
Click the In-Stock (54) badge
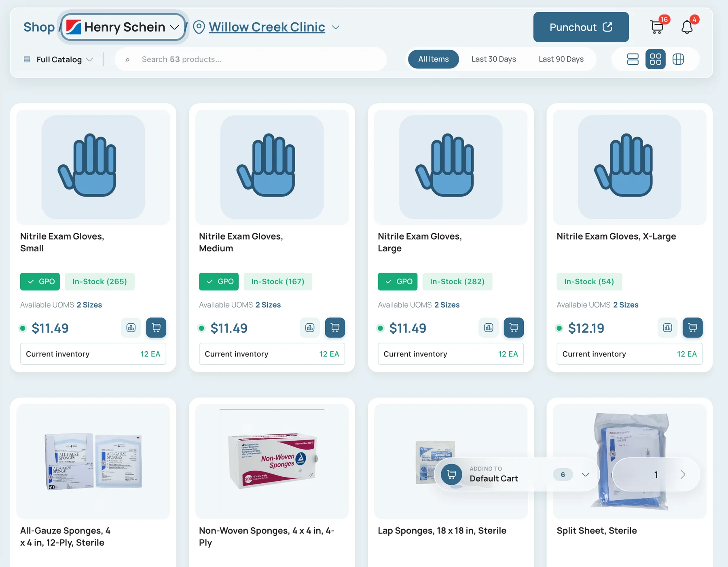pyautogui.click(x=589, y=282)
